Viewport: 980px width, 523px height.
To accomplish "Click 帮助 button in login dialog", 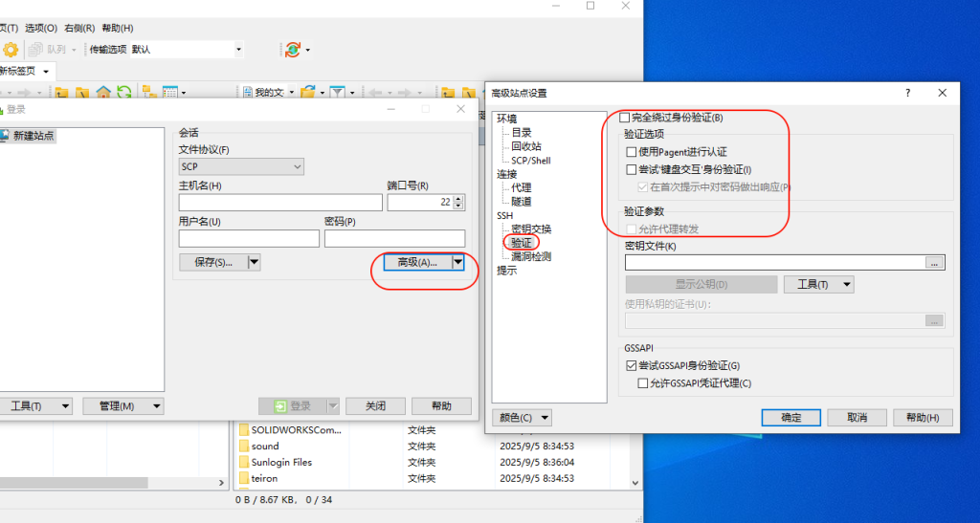I will [x=441, y=406].
